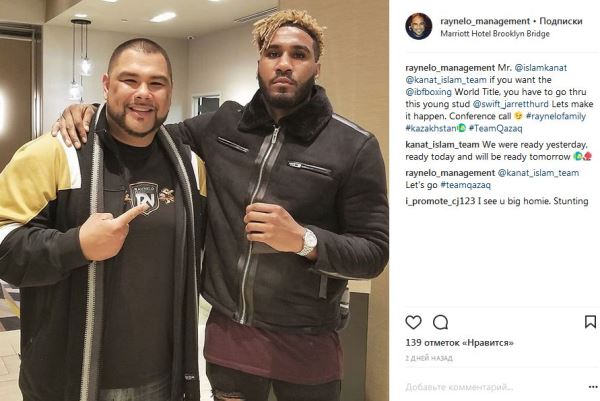This screenshot has height=401, width=600.
Task: Open kanat_islam_team commenter profile
Action: 442,145
